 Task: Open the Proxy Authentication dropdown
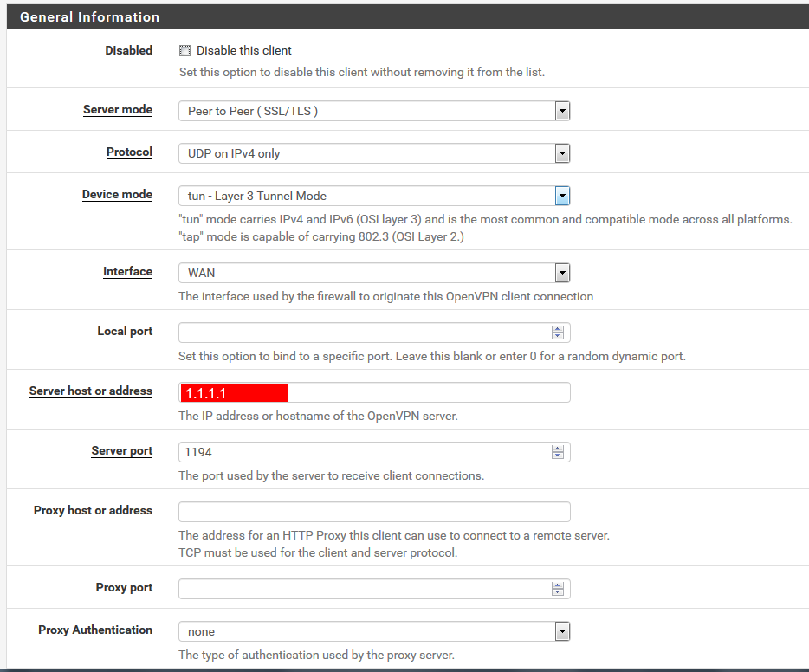tap(373, 631)
